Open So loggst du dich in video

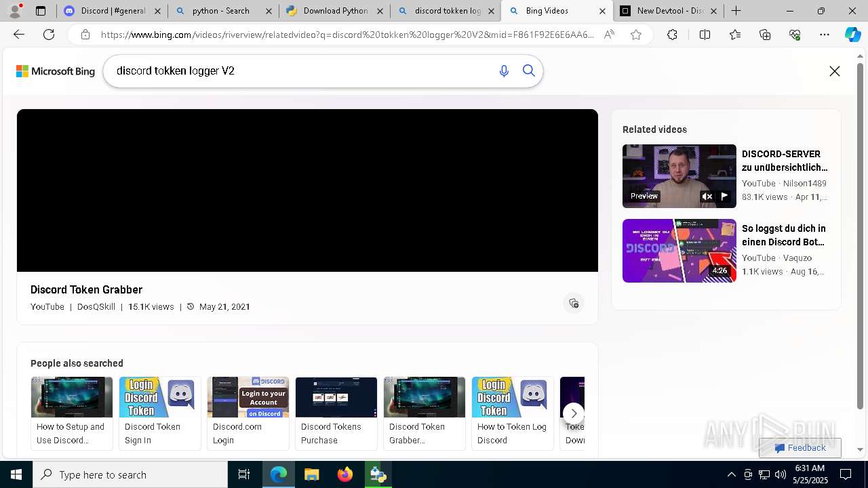pos(784,235)
